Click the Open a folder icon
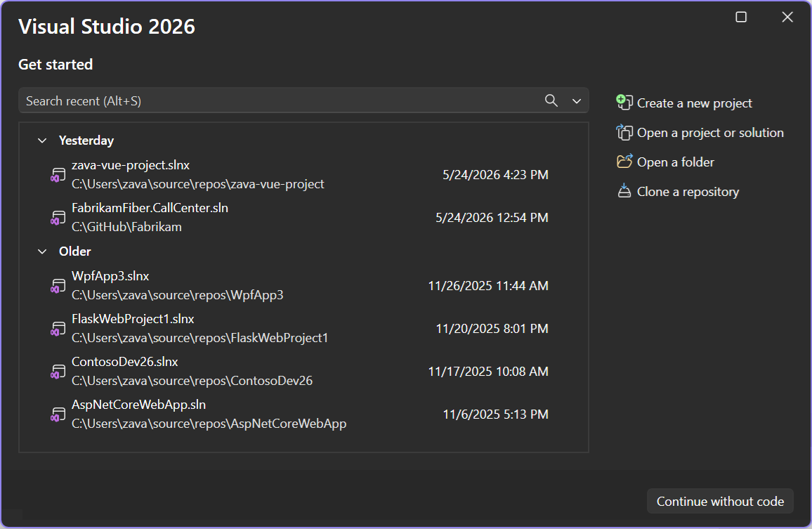The height and width of the screenshot is (529, 812). (x=624, y=162)
